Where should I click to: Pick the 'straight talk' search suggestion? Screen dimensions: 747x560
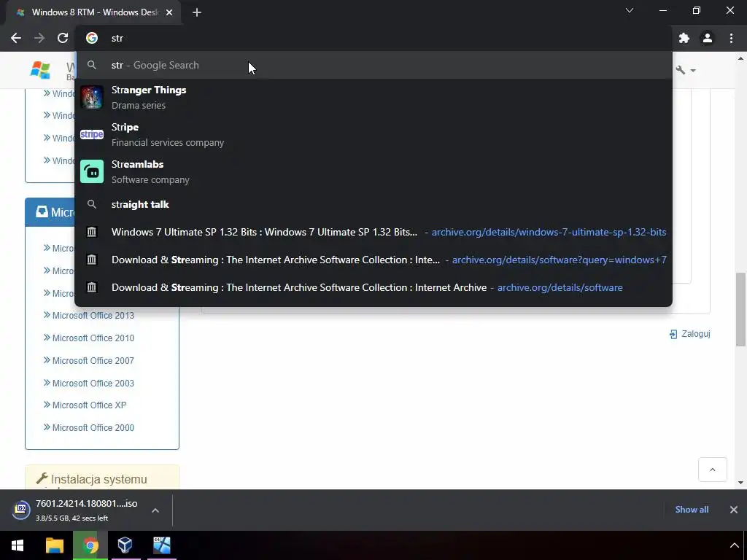coord(373,204)
